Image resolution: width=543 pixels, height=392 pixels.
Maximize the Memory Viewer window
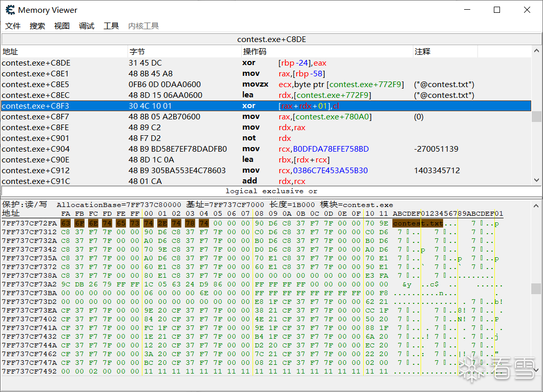[496, 10]
